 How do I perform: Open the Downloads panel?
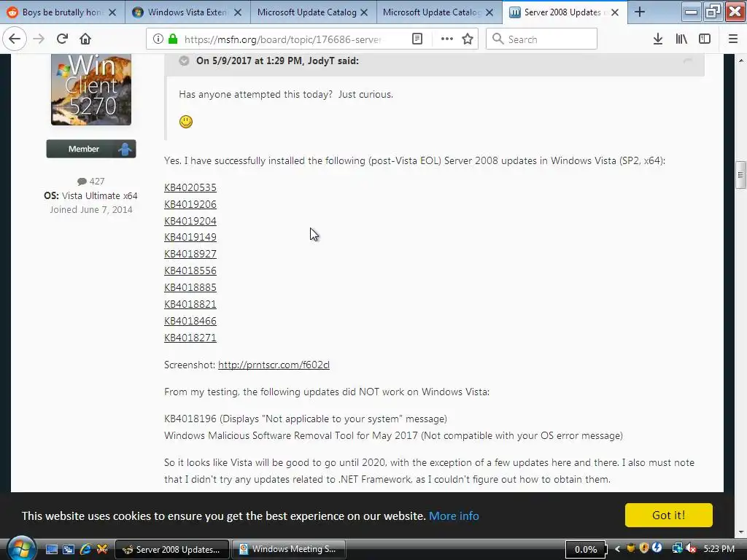click(658, 39)
